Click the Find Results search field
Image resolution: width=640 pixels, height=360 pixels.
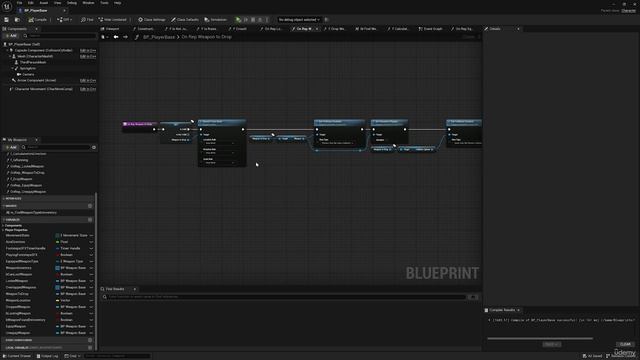[285, 297]
